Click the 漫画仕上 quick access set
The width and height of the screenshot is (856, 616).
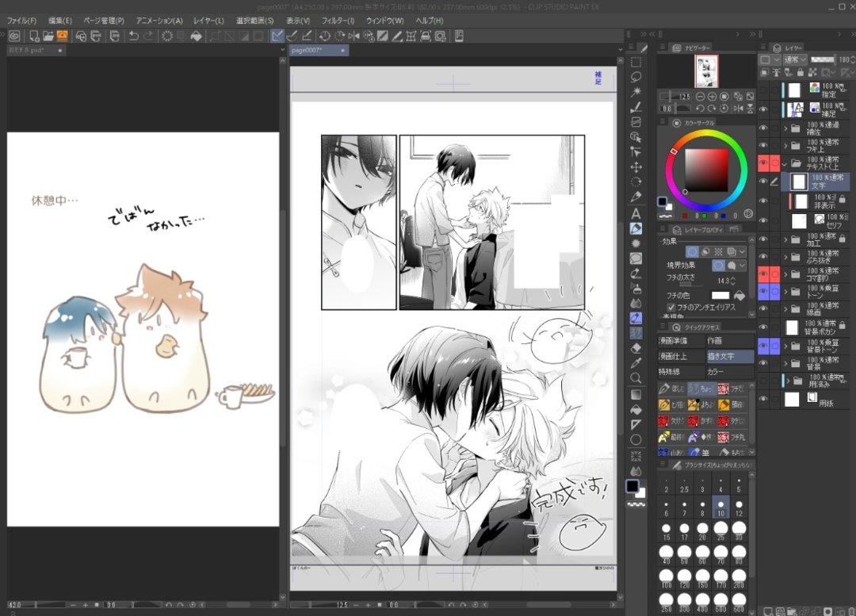[680, 356]
